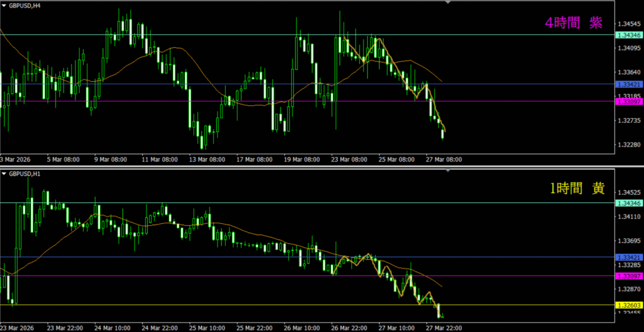Select the 1.33421 blue price tag on H4 chart
Image resolution: width=644 pixels, height=332 pixels.
click(628, 84)
